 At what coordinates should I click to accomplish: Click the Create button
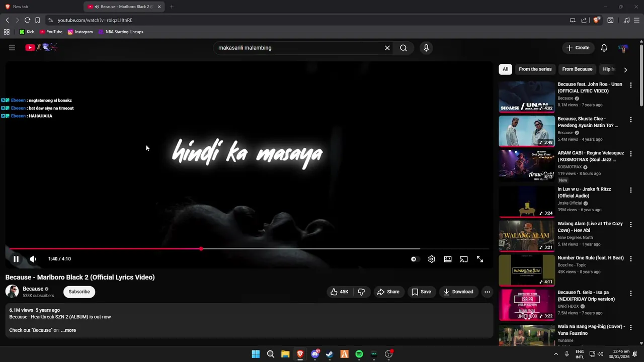578,48
